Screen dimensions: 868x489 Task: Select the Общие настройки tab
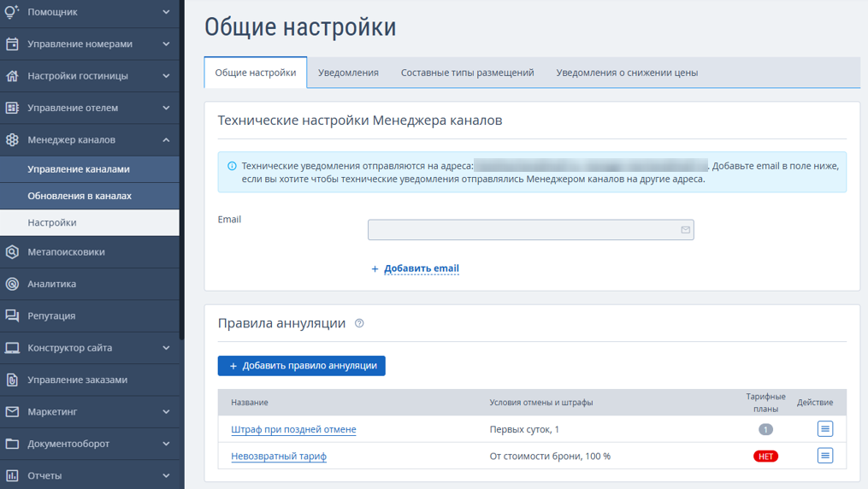(x=255, y=73)
